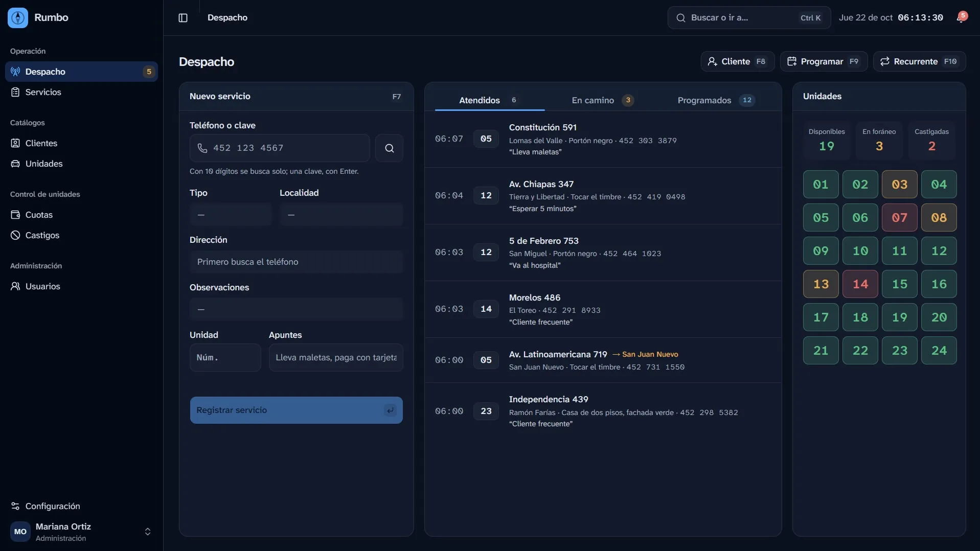Click the Disponibles 19 counter
Screen dimensions: 980x551
[827, 140]
